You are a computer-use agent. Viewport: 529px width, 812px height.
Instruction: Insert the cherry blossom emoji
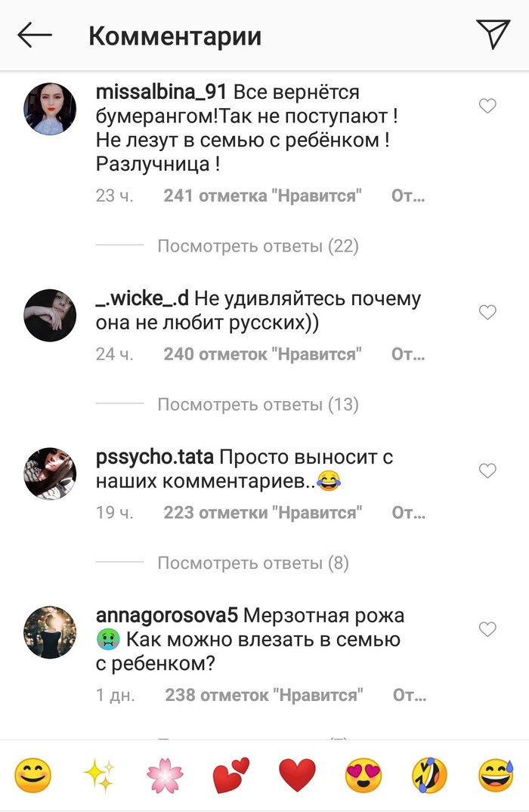tap(166, 775)
